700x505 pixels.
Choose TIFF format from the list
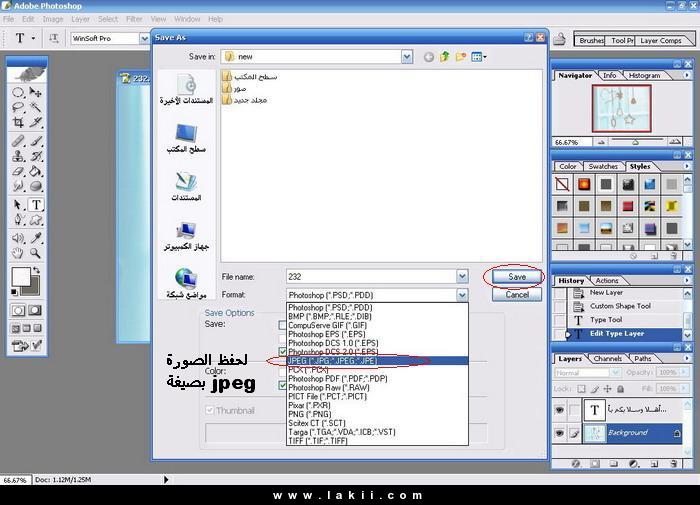pyautogui.click(x=377, y=441)
